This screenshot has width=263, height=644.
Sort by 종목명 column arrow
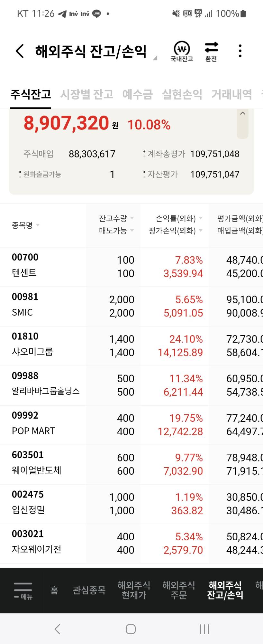click(x=38, y=225)
